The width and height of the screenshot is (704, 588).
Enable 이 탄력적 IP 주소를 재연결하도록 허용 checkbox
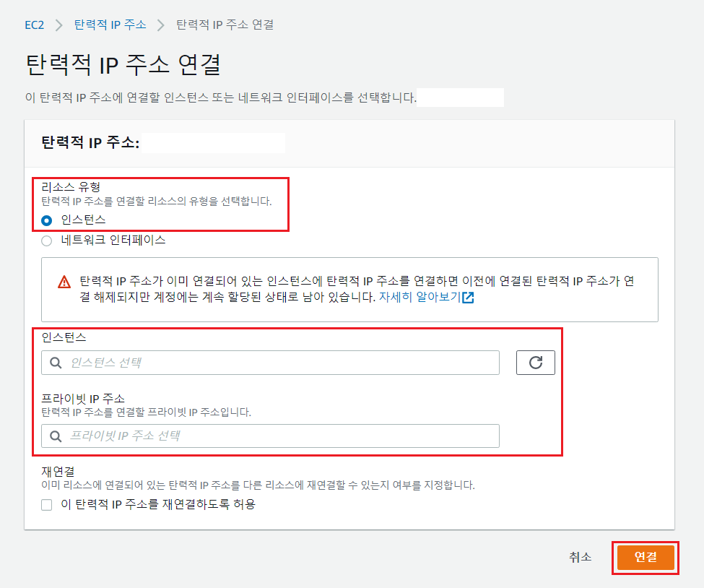(47, 505)
